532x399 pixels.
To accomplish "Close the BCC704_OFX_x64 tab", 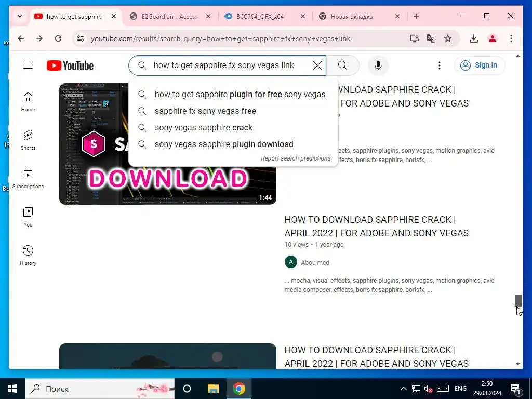I will 303,16.
